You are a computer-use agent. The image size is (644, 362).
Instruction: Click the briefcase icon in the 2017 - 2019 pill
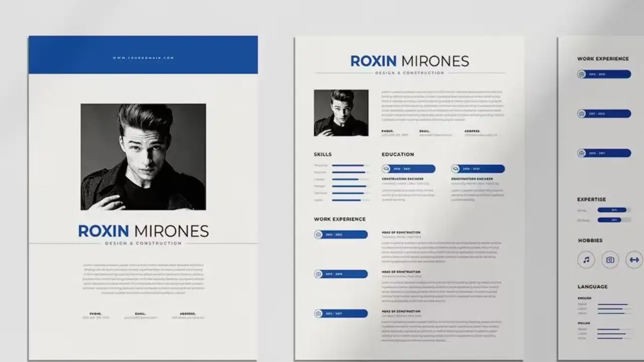318,274
